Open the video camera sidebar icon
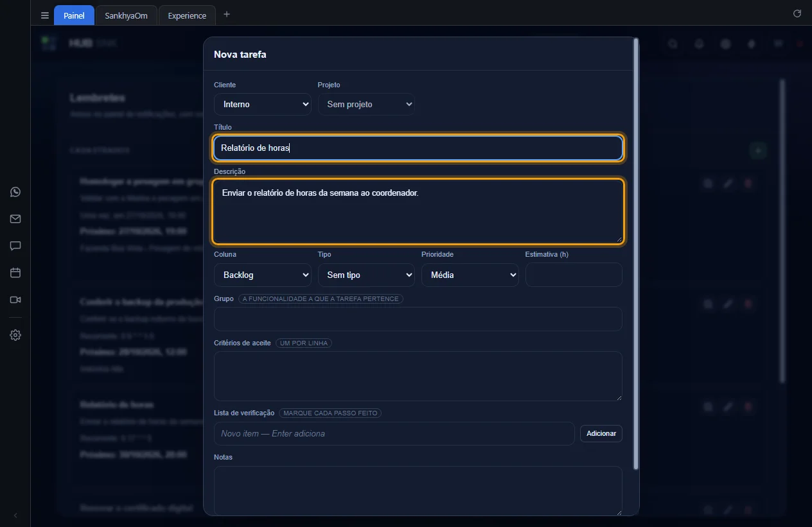This screenshot has width=812, height=527. [x=15, y=300]
